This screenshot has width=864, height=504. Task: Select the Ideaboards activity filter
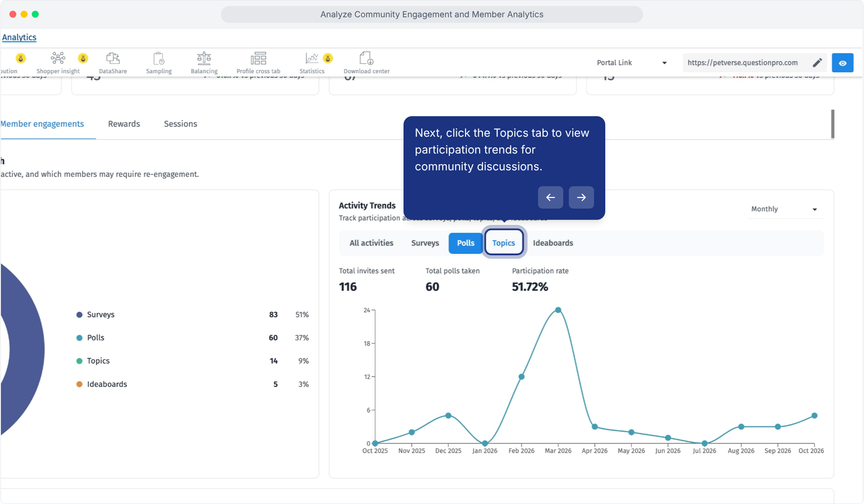[x=553, y=243]
